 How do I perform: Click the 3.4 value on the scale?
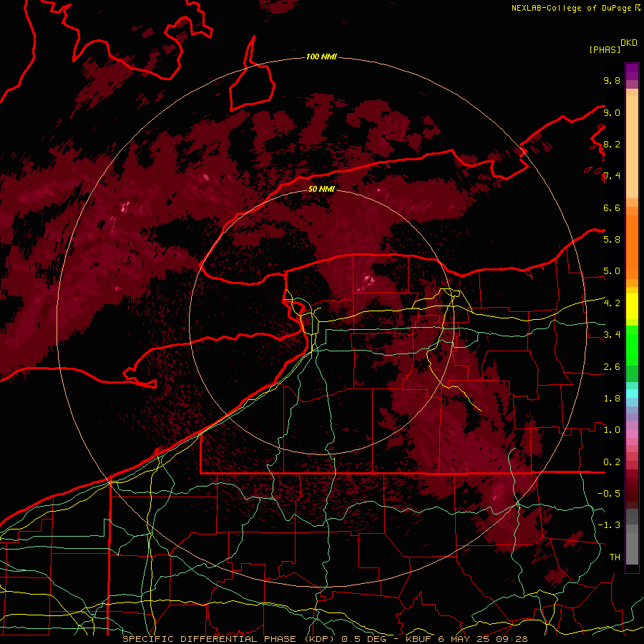[x=612, y=334]
